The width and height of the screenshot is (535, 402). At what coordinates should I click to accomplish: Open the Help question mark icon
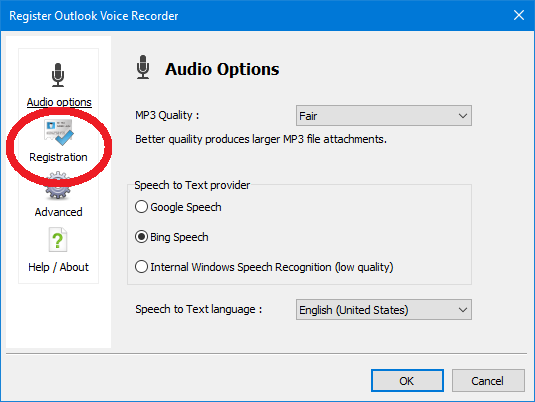[58, 240]
